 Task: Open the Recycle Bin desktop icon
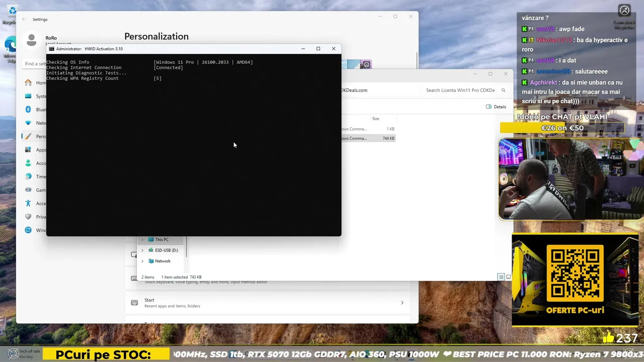(x=11, y=14)
